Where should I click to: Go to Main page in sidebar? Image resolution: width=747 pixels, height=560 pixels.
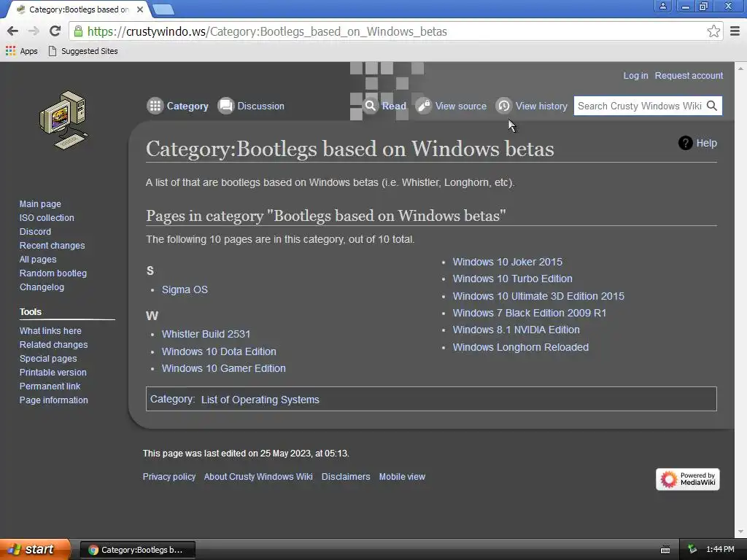(x=40, y=204)
